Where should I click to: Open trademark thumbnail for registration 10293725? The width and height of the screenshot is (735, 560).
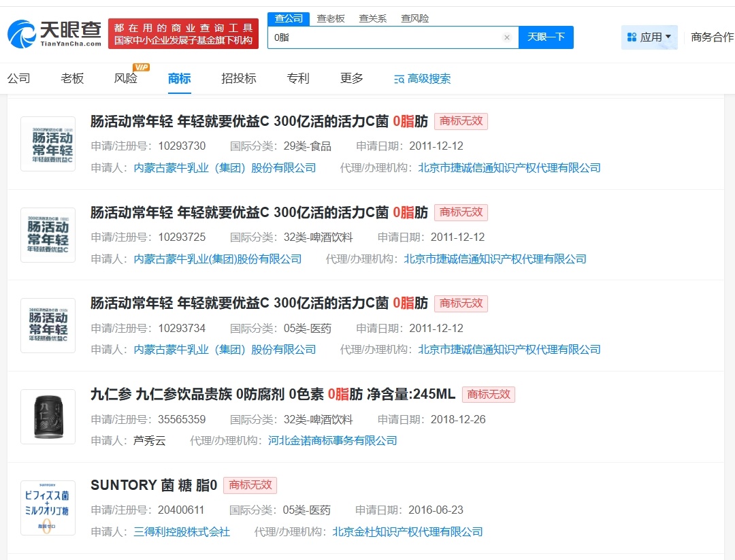click(48, 235)
